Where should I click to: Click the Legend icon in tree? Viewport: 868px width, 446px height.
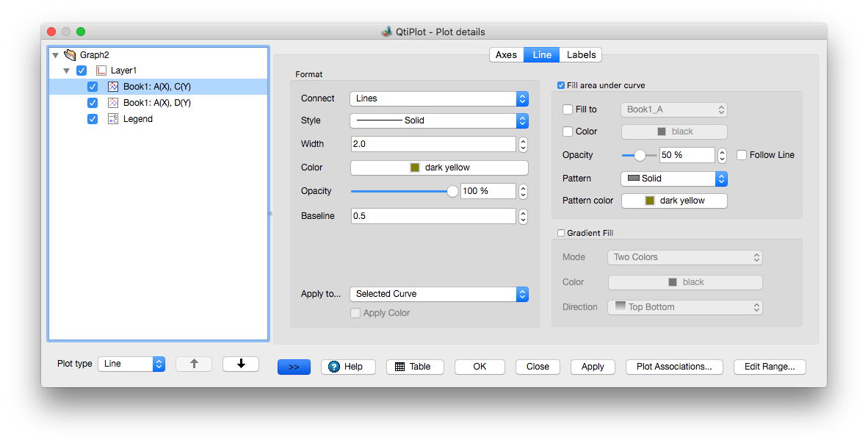[x=113, y=119]
